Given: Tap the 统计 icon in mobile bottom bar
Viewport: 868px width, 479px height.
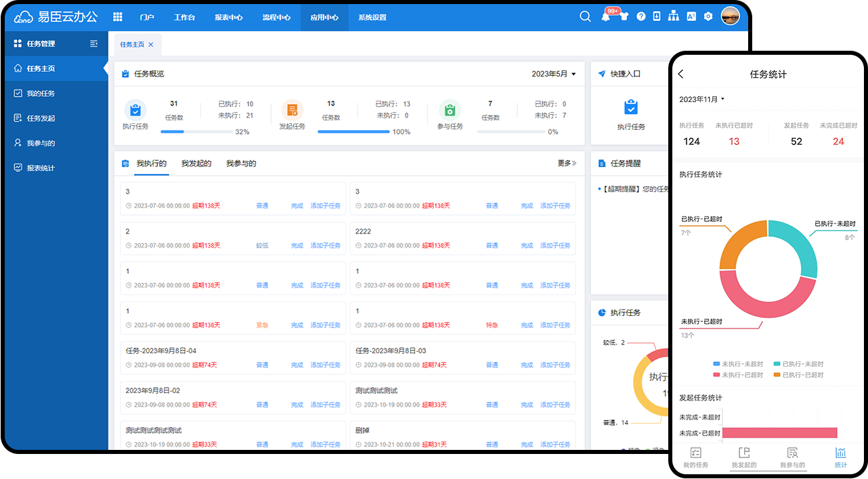Looking at the screenshot, I should click(x=840, y=457).
